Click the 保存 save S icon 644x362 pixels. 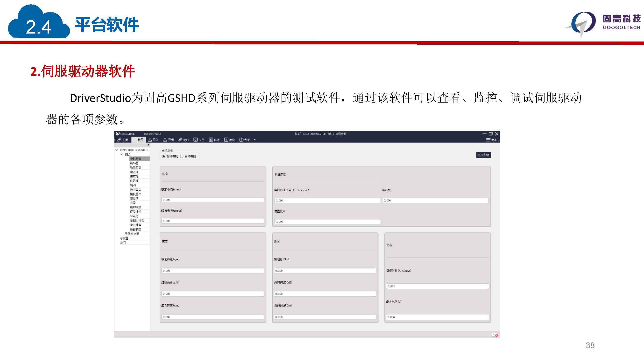211,140
